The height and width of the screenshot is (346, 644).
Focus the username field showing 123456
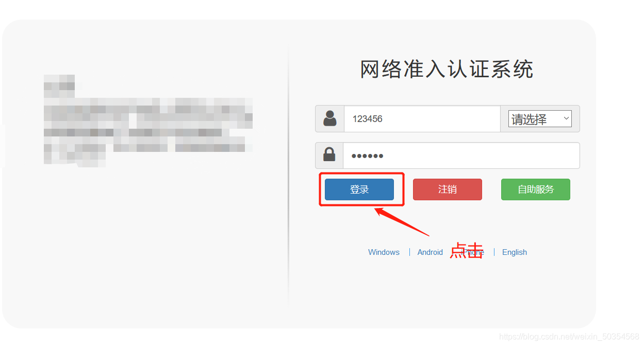click(x=422, y=119)
